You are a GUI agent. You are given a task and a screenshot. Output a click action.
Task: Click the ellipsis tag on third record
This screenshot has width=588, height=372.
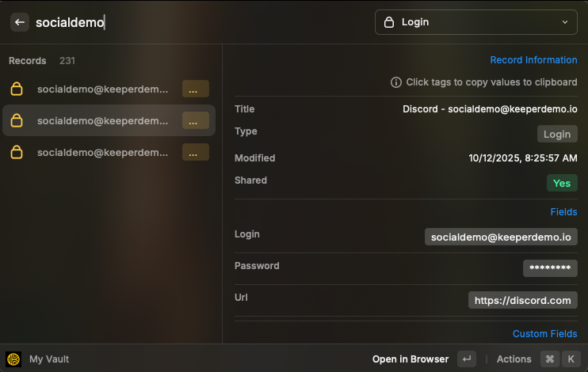tap(195, 152)
